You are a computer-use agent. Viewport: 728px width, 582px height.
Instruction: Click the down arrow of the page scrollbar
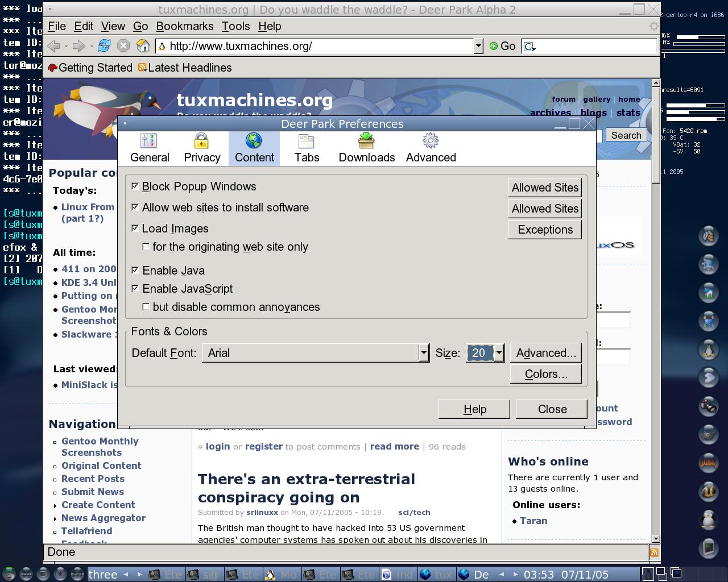[656, 538]
